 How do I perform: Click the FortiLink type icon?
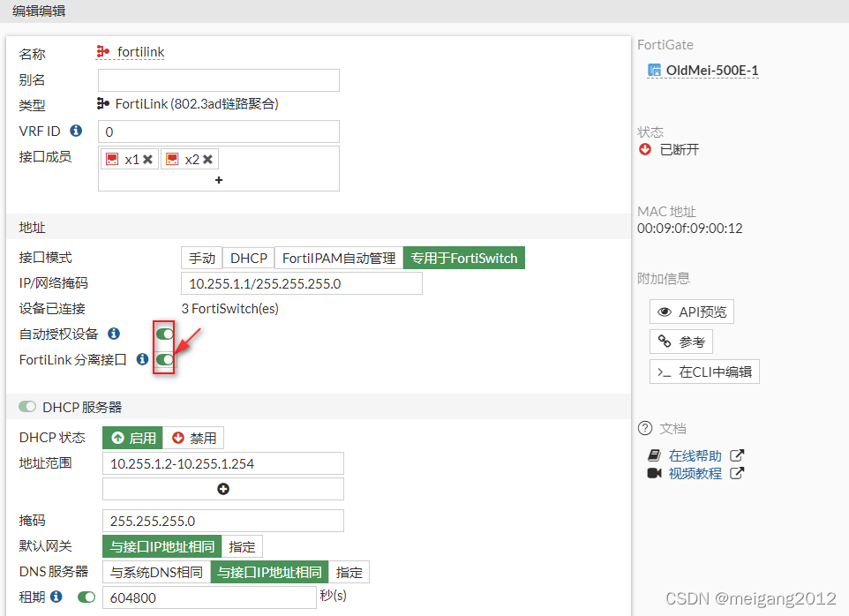click(x=103, y=103)
